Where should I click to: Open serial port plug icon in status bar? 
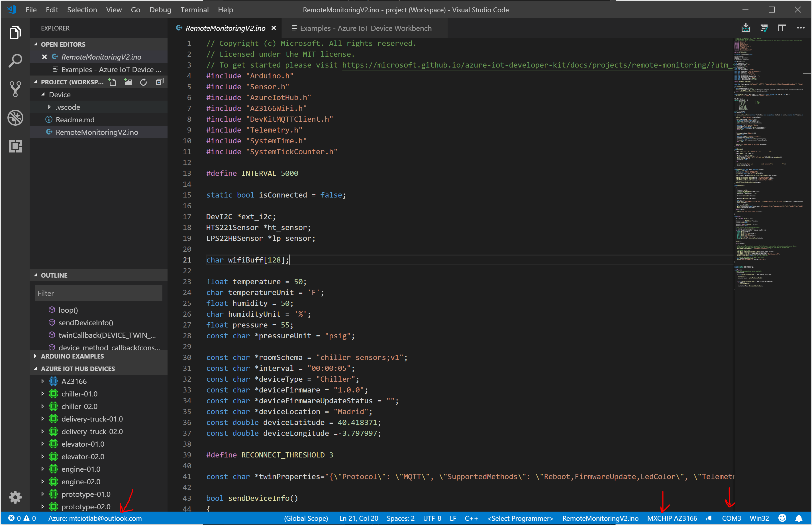coord(710,518)
